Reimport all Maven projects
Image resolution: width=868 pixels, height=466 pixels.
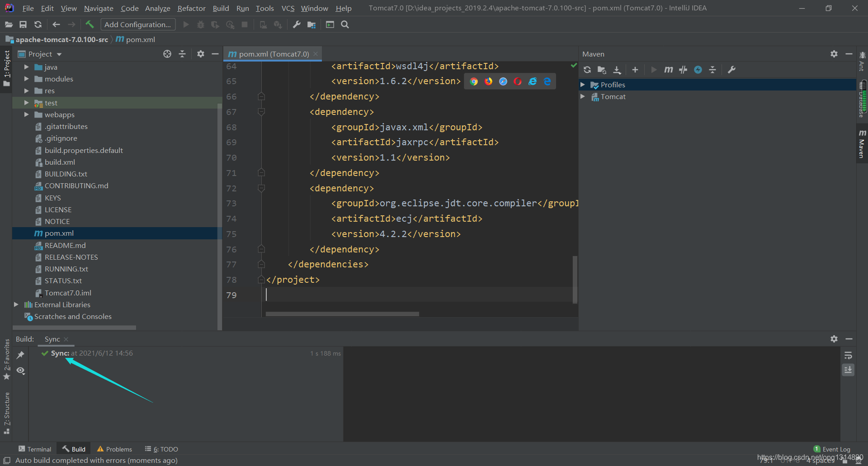pos(587,70)
